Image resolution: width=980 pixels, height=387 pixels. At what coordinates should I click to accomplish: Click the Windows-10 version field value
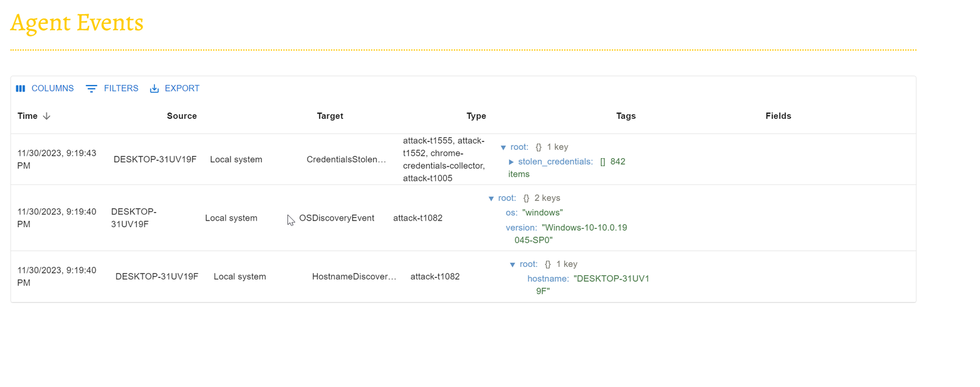(584, 228)
